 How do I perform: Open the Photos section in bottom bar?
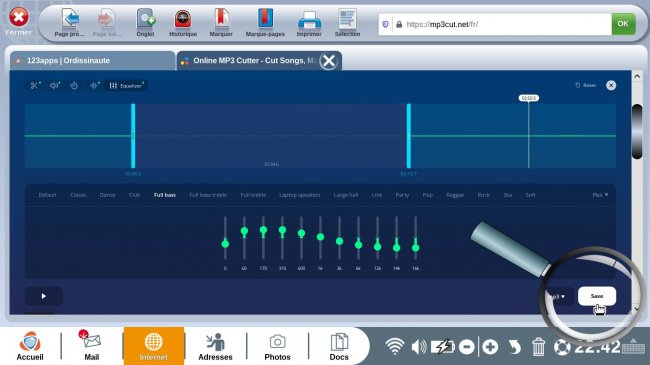click(277, 346)
